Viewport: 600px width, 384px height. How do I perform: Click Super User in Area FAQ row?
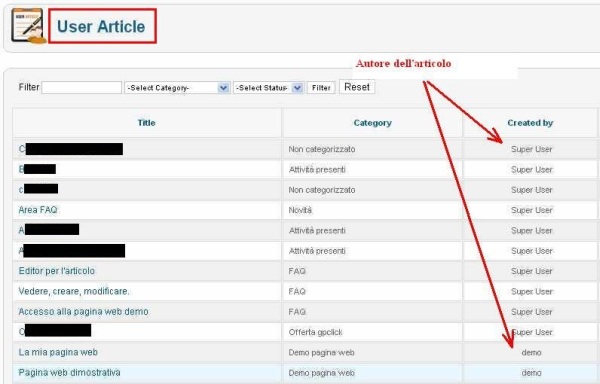coord(532,210)
